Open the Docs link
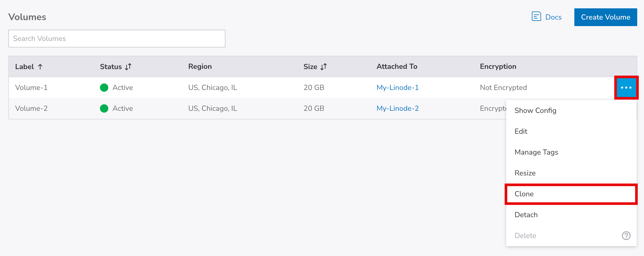Viewport: 644px width, 256px height. pos(553,17)
